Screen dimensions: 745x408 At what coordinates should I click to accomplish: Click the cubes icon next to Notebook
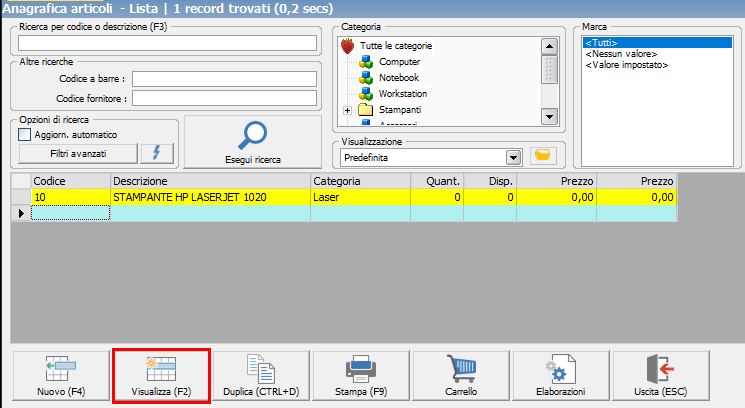coord(366,77)
